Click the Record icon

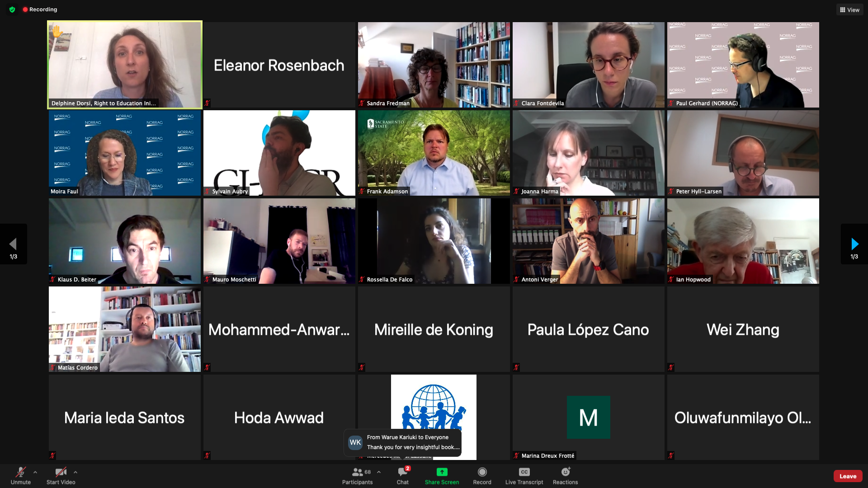482,472
